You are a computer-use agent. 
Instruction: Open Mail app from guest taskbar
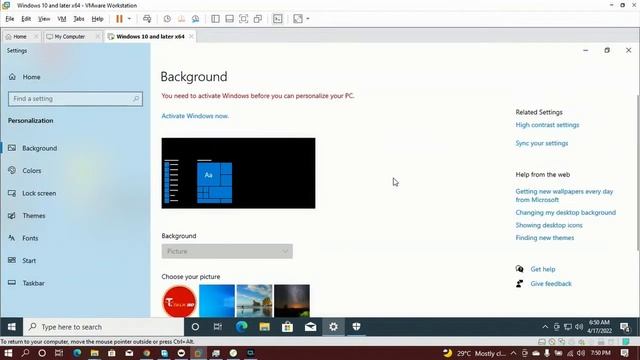click(310, 327)
